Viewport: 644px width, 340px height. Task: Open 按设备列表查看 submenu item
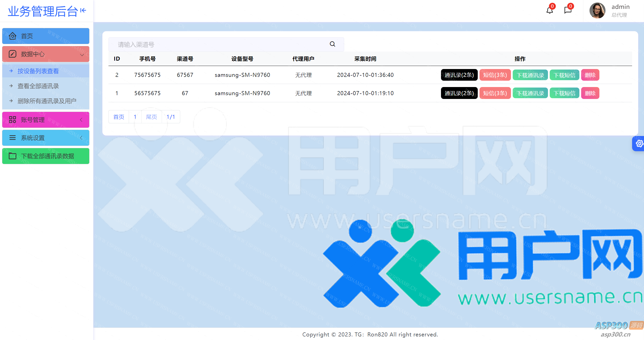pos(38,71)
